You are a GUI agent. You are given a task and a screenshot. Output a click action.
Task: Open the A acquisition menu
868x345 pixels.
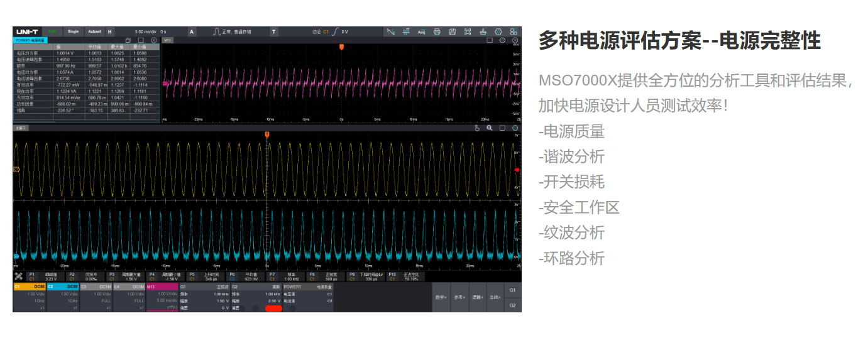192,31
